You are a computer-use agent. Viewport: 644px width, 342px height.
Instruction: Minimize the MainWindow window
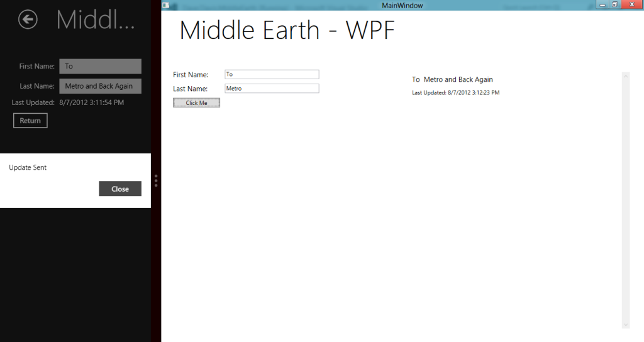(603, 4)
